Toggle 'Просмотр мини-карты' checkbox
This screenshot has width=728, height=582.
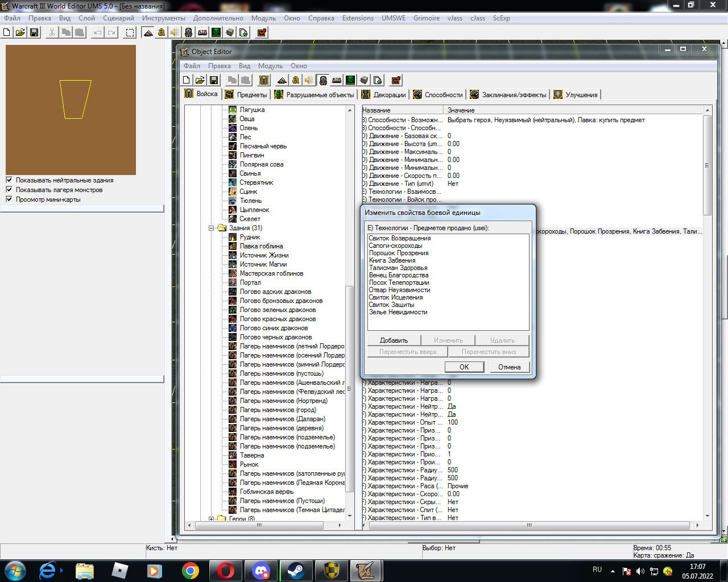click(9, 199)
